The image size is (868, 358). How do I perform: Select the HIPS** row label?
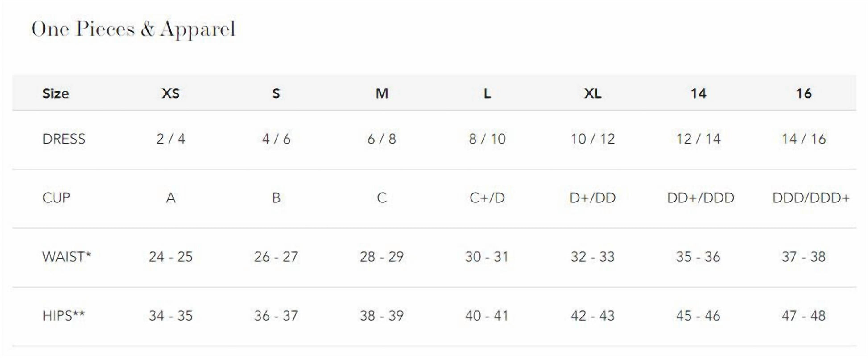pyautogui.click(x=63, y=316)
